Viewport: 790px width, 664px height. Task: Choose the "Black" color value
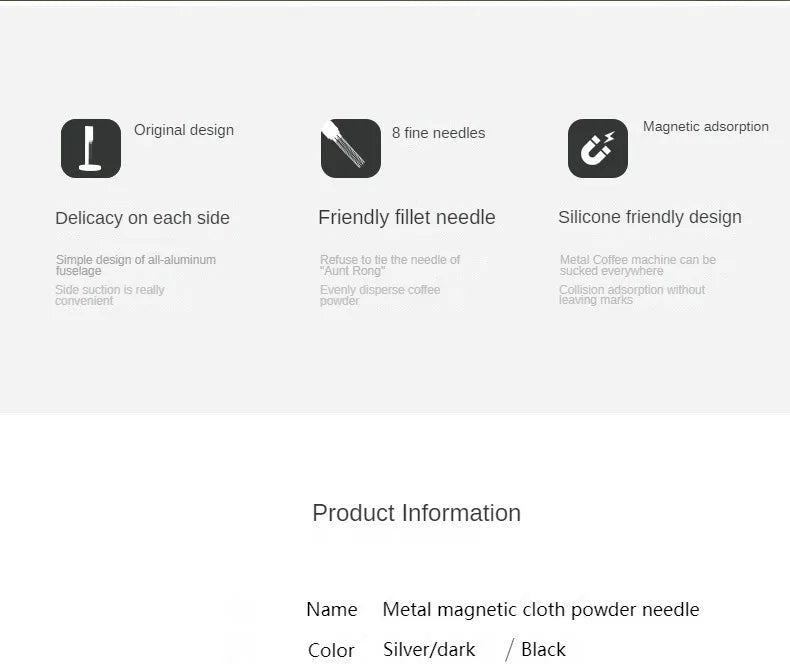coord(543,650)
